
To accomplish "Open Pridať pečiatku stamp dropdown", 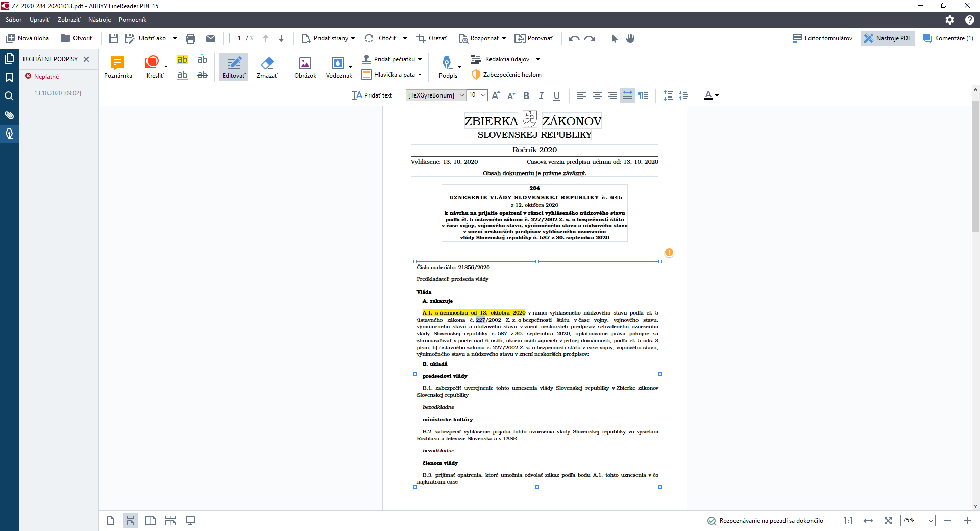I will [x=392, y=59].
